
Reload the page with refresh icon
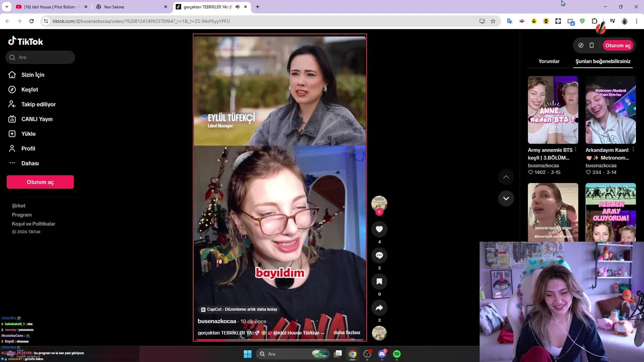[31, 21]
